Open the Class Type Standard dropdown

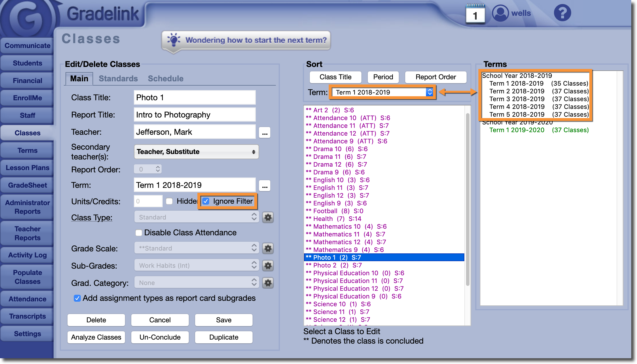point(196,217)
